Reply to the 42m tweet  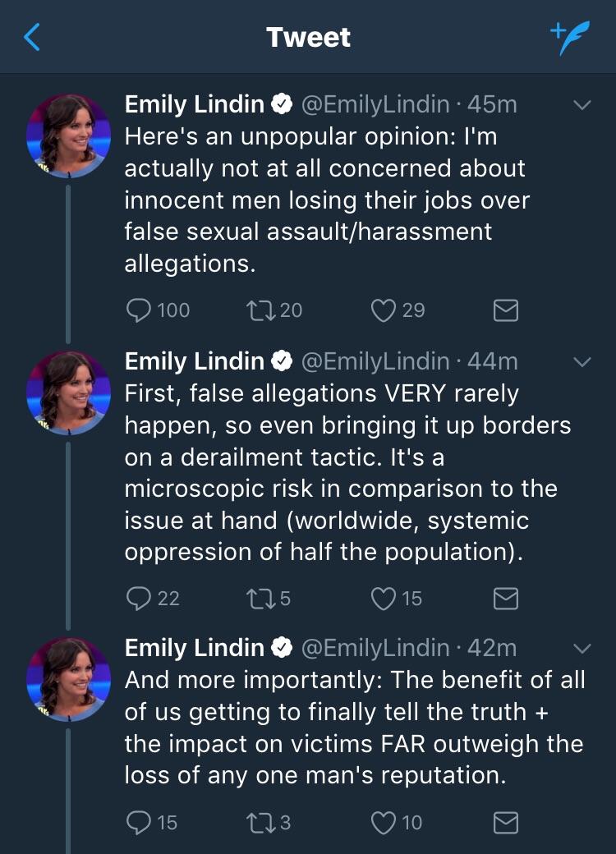[x=138, y=822]
